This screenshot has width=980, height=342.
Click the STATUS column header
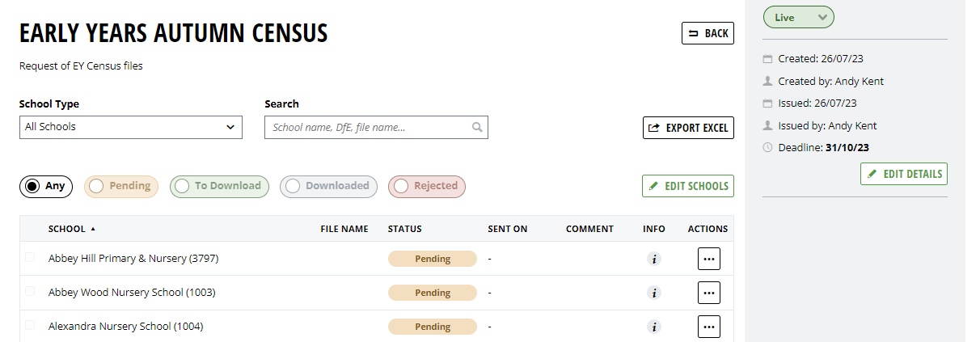[405, 229]
